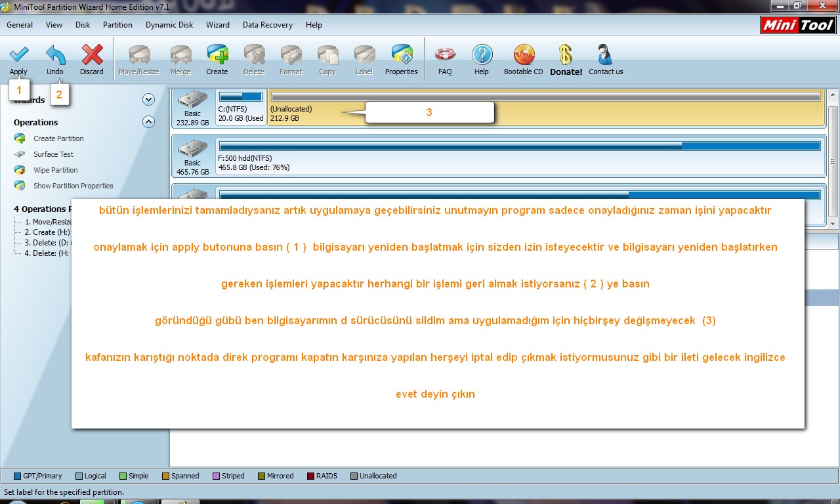
Task: Select pending operation 2. Create (H:)
Action: pyautogui.click(x=47, y=232)
